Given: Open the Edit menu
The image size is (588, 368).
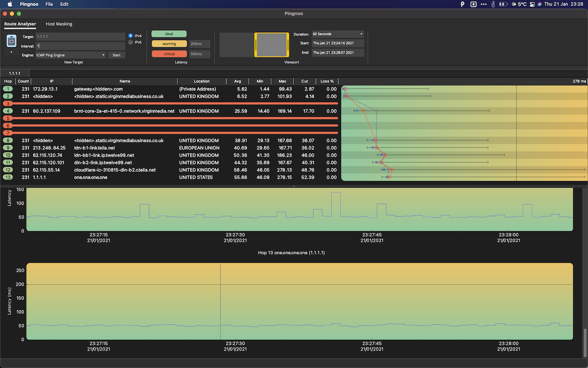Looking at the screenshot, I should point(64,4).
